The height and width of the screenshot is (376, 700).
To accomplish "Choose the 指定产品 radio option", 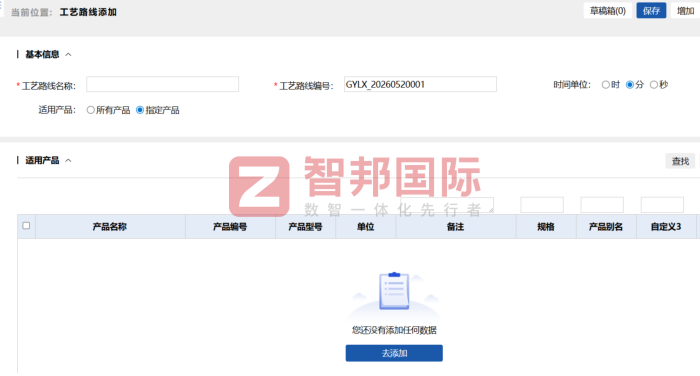I will click(x=140, y=110).
